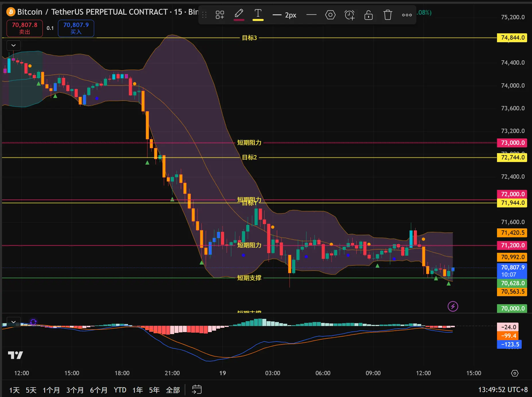The image size is (532, 397).
Task: Select the 1年 time range
Action: point(137,390)
